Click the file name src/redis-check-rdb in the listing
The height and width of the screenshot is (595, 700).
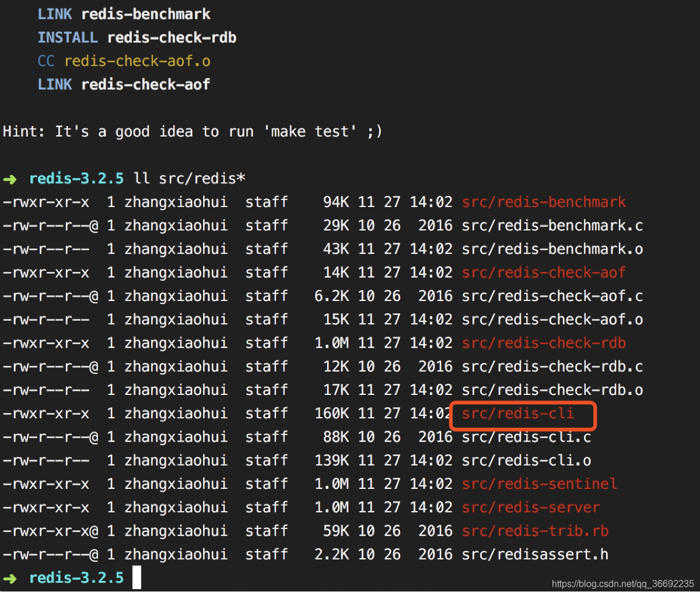tap(544, 343)
